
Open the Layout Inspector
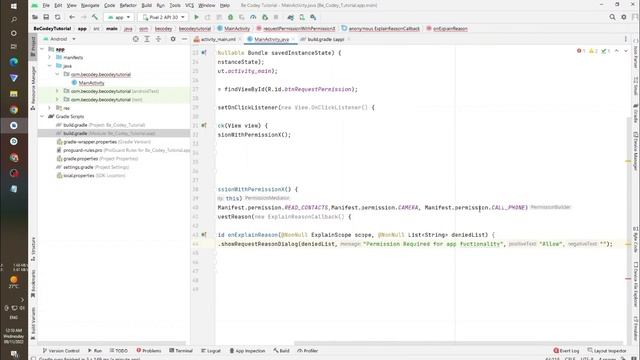click(x=607, y=351)
